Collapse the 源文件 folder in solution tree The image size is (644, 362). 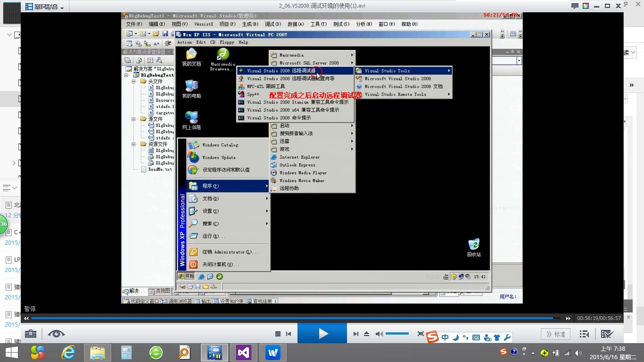coord(134,119)
